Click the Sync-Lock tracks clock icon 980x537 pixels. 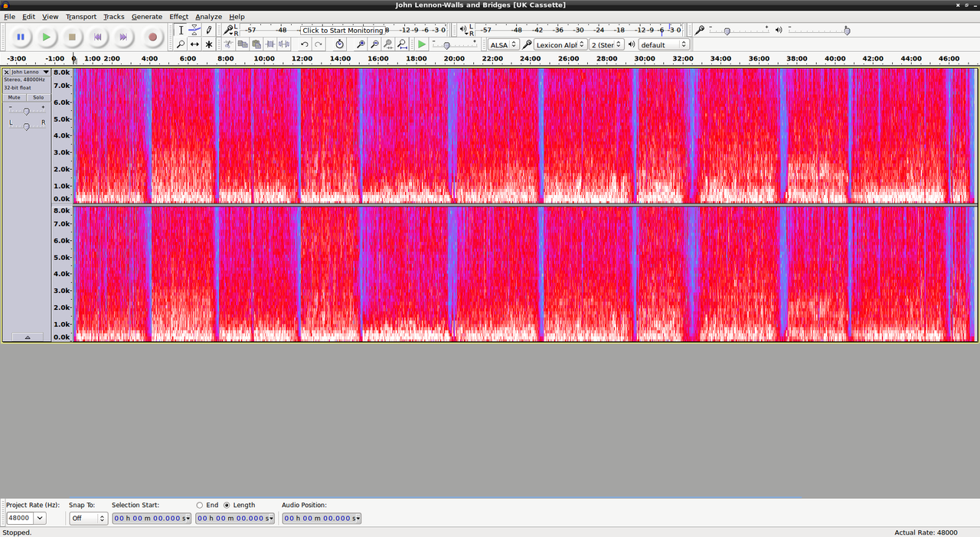(x=340, y=44)
